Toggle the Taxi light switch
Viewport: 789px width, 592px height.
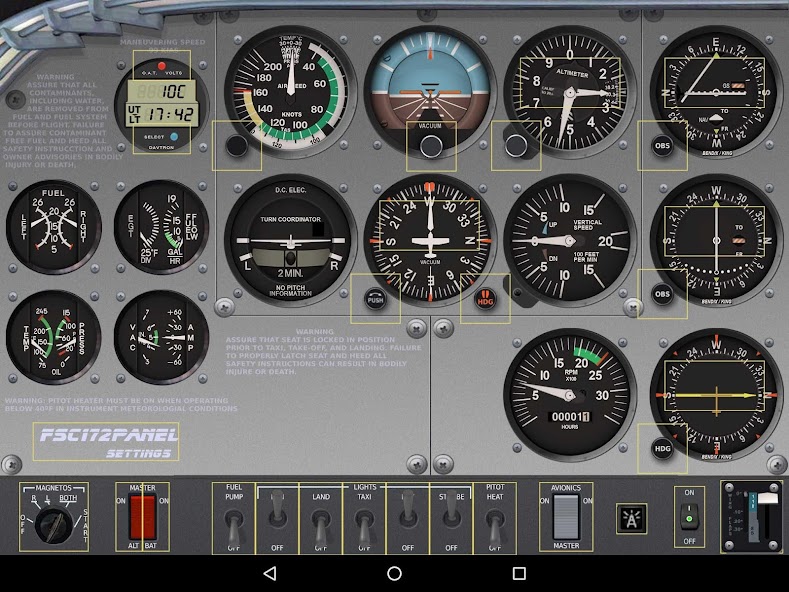[x=364, y=521]
